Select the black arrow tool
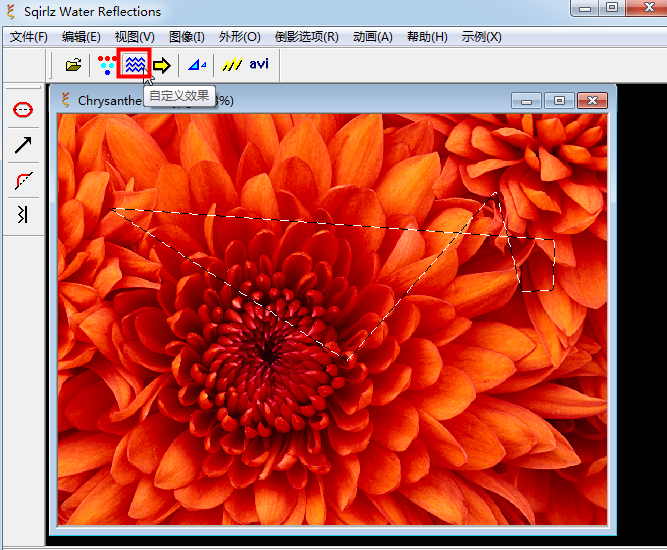The width and height of the screenshot is (667, 550). coord(23,145)
